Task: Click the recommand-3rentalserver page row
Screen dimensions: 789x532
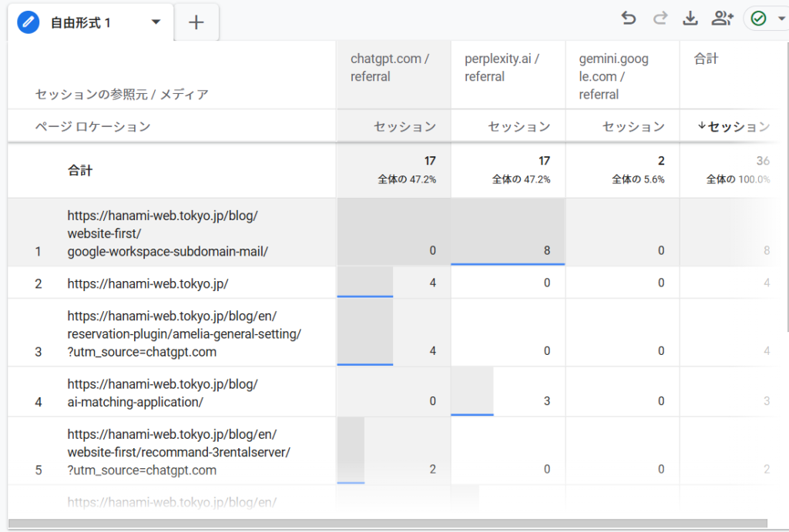Action: [x=179, y=451]
